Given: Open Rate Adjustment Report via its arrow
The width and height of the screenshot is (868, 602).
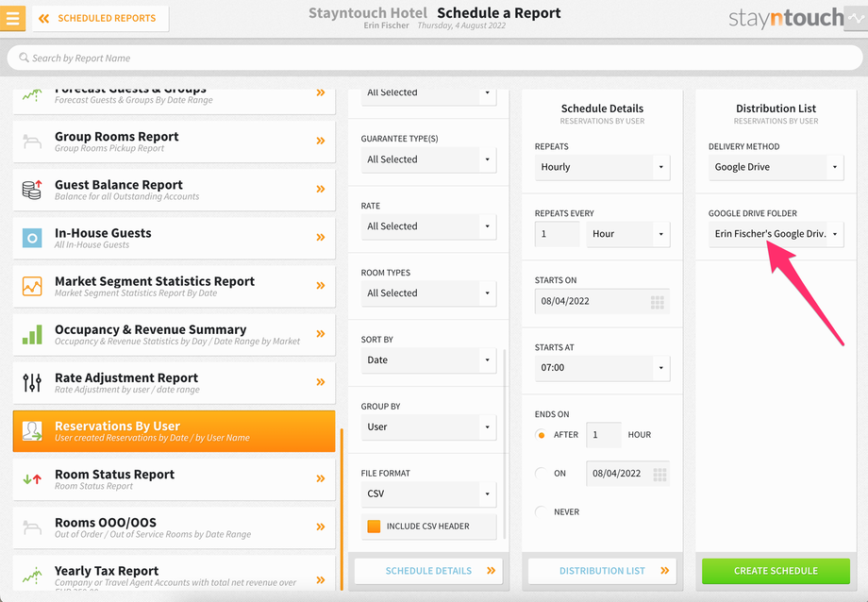Looking at the screenshot, I should (321, 381).
